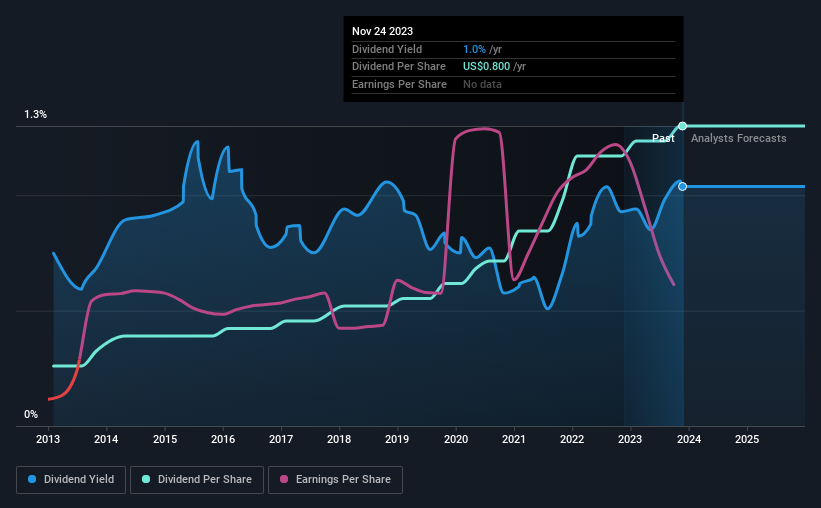Screen dimensions: 821x508
Task: Click the Nov 24 2023 tooltip date
Action: 382,31
